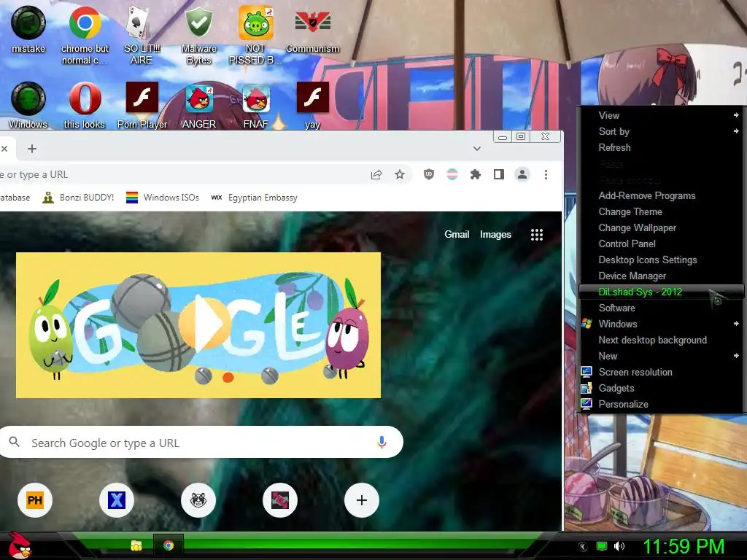Image resolution: width=747 pixels, height=560 pixels.
Task: Click the Angry Birds start button on the taskbar
Action: [19, 545]
